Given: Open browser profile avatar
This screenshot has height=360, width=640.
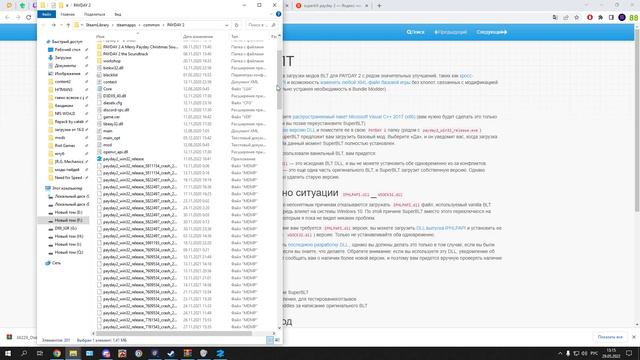Looking at the screenshot, I should pos(622,18).
